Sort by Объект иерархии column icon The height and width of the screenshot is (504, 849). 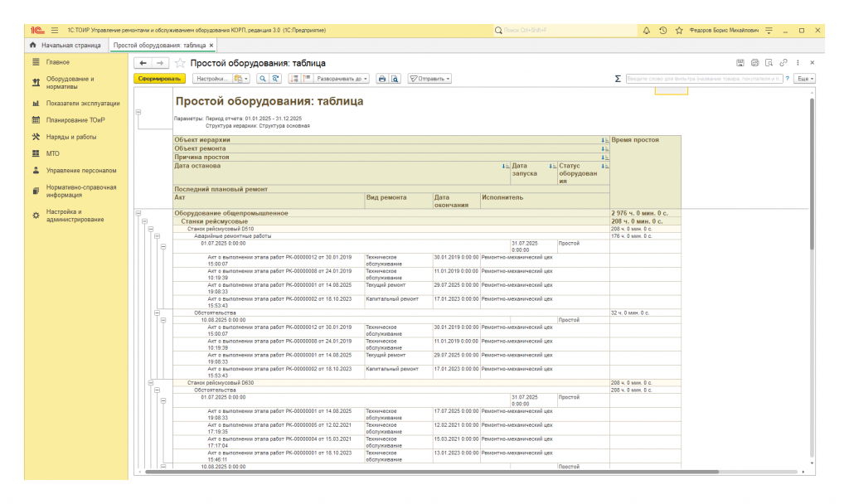[604, 140]
